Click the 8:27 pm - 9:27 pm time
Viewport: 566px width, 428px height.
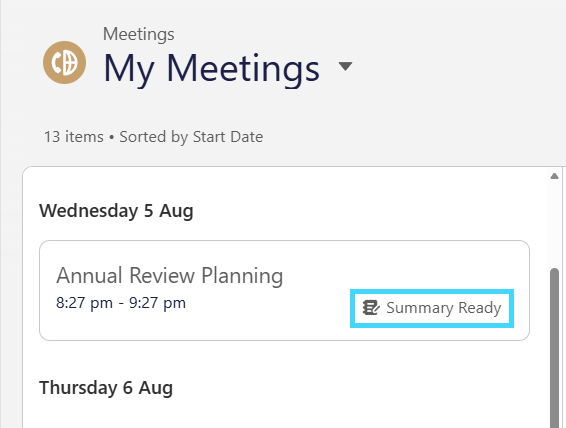pyautogui.click(x=121, y=303)
